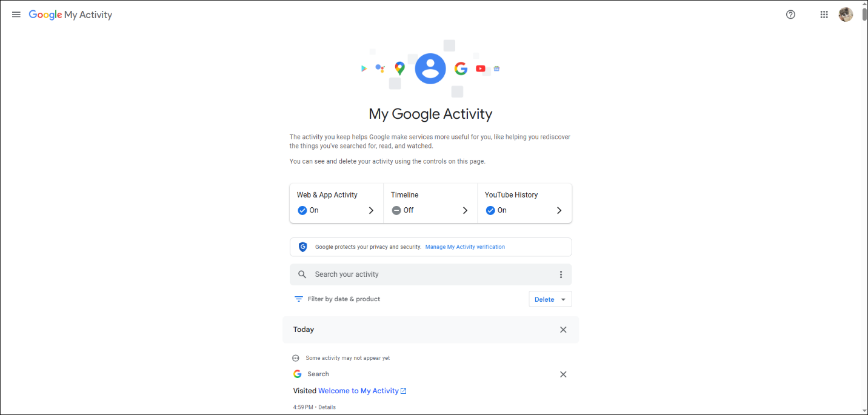Open the Welcome to My Activity link
Screen dimensions: 868x415
358,390
